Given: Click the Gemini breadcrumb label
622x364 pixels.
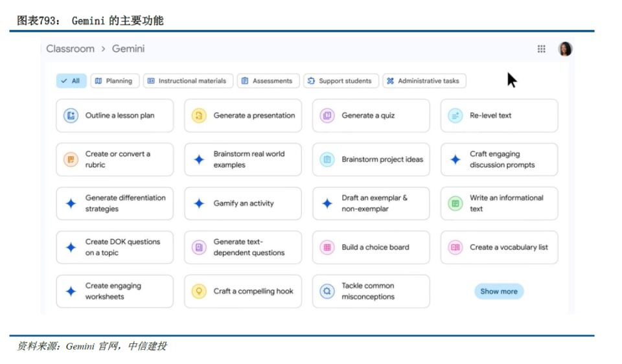Looking at the screenshot, I should pyautogui.click(x=128, y=49).
